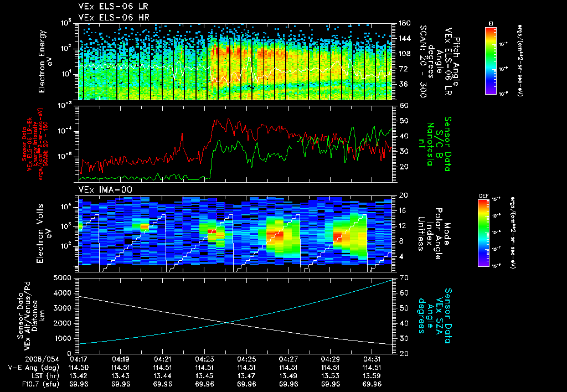Click the 180 degree pitch angle tick
Image resolution: width=567 pixels, height=392 pixels.
pyautogui.click(x=404, y=23)
